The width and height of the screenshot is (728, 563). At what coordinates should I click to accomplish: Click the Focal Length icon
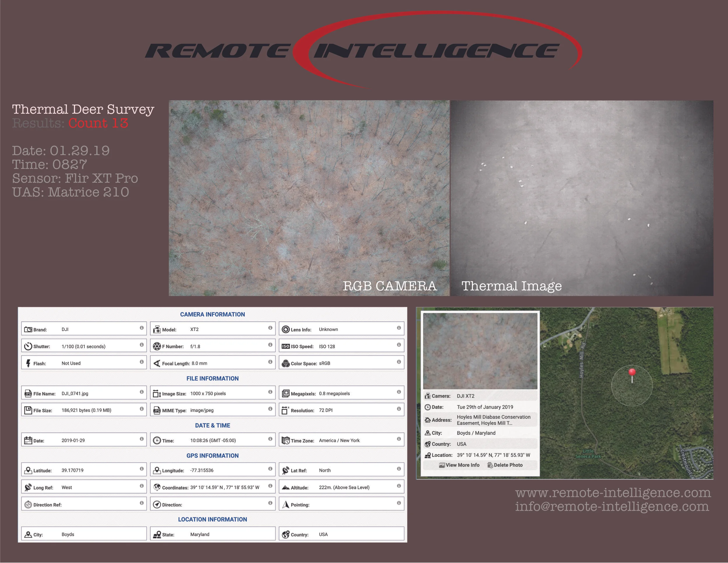[157, 363]
